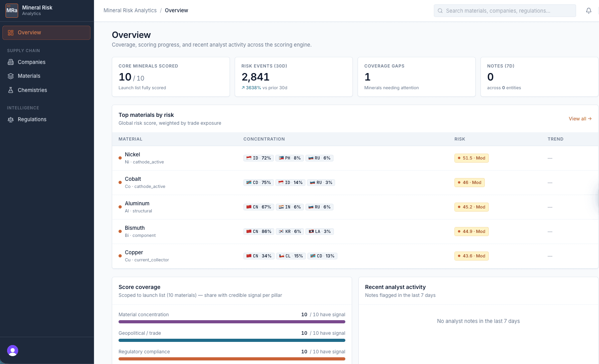The image size is (599, 364).
Task: Click the TREND column header
Action: point(556,139)
